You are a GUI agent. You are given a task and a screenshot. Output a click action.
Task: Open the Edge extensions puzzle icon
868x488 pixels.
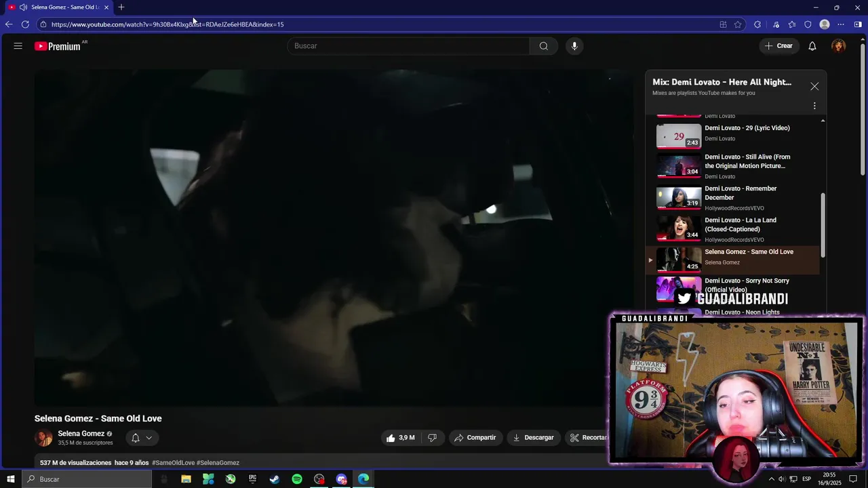(x=757, y=24)
